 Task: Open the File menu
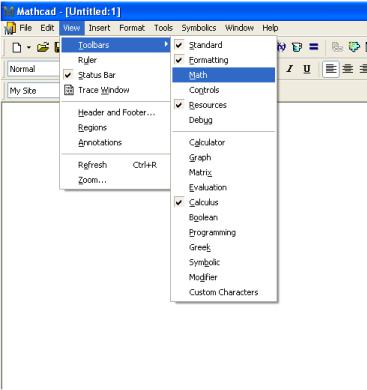[x=26, y=28]
